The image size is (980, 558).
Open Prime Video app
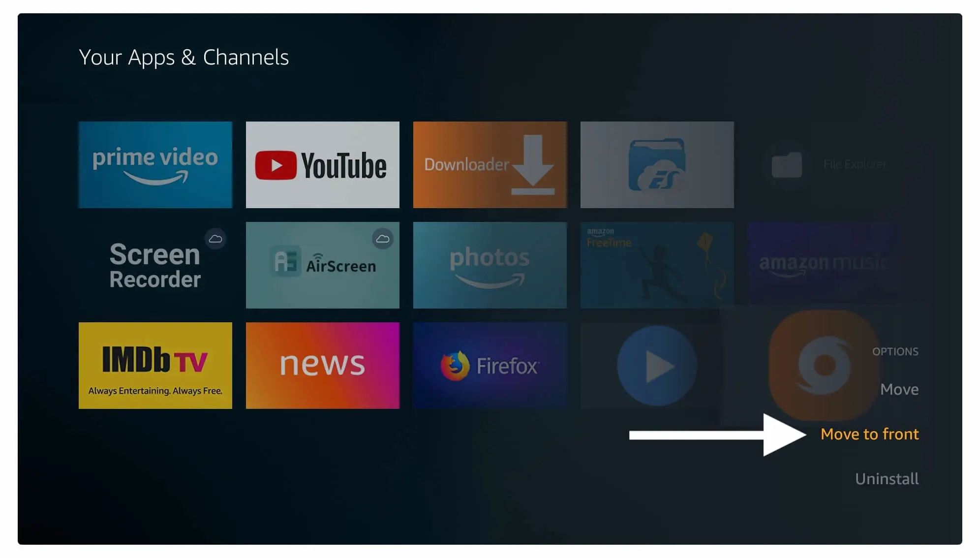pyautogui.click(x=155, y=164)
